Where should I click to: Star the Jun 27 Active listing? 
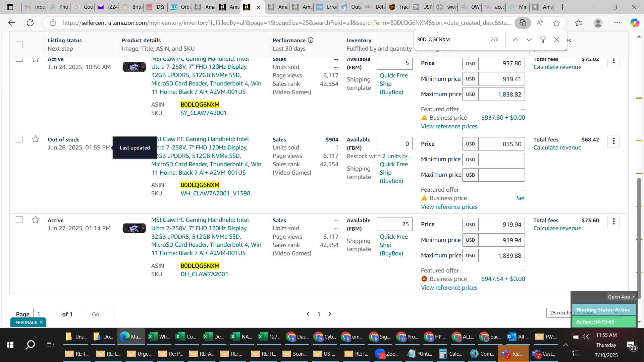36,220
